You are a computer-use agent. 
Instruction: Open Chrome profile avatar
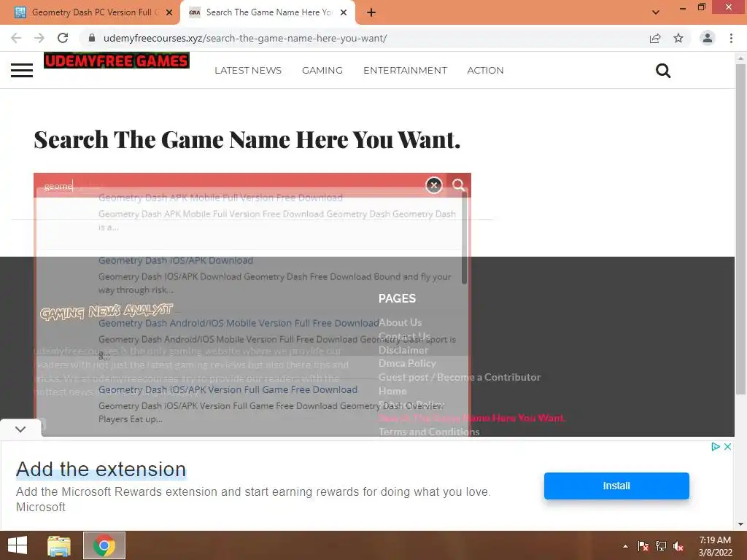[x=708, y=38]
